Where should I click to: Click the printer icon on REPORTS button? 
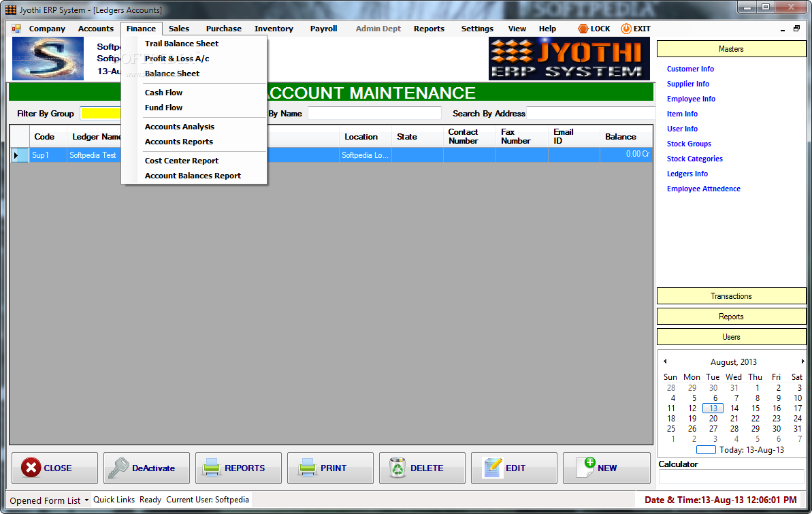click(x=212, y=468)
